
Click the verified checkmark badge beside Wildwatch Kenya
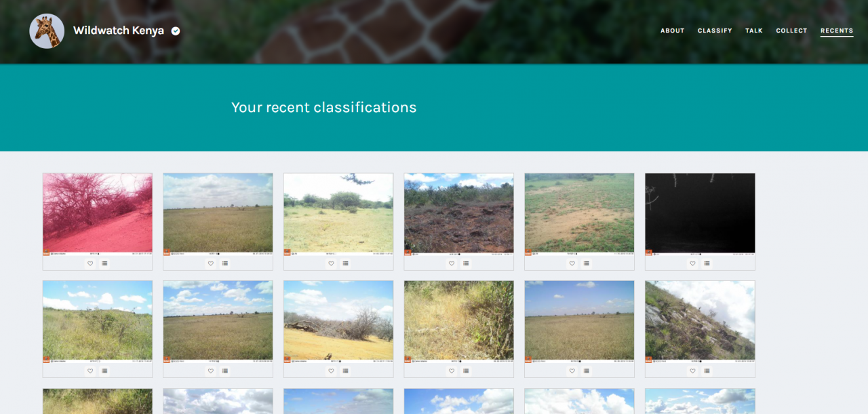click(x=176, y=31)
